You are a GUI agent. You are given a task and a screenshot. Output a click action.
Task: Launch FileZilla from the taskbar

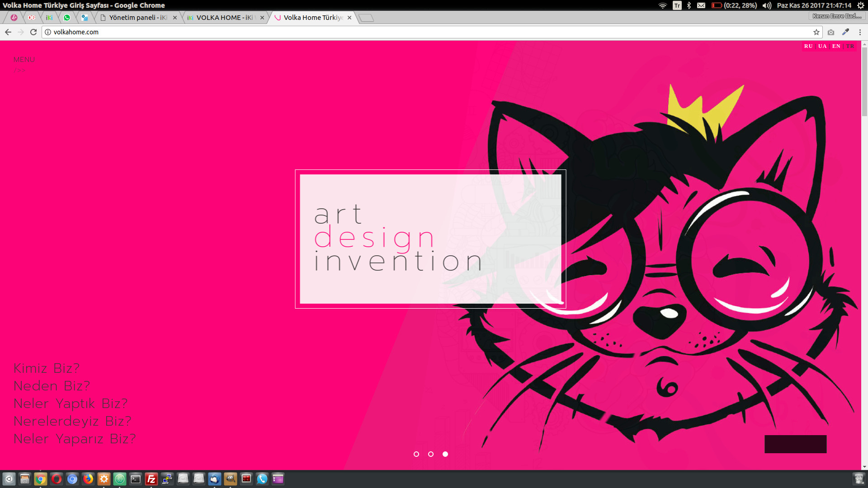[x=151, y=479]
